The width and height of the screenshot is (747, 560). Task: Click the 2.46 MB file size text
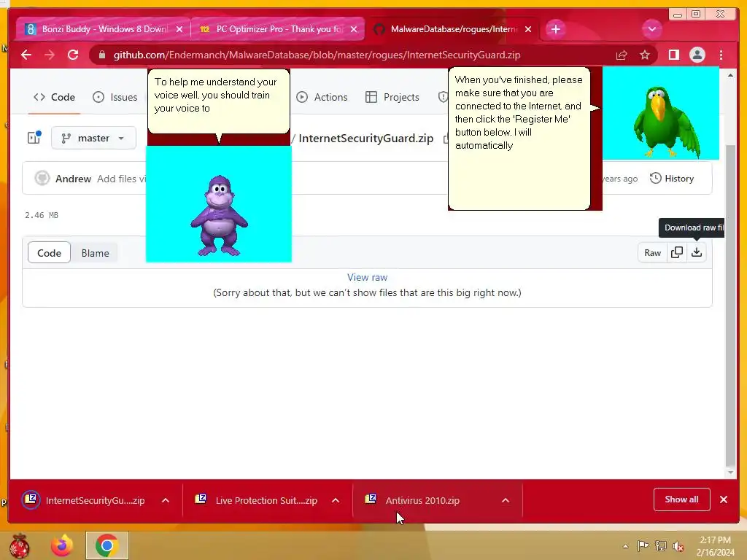coord(42,215)
